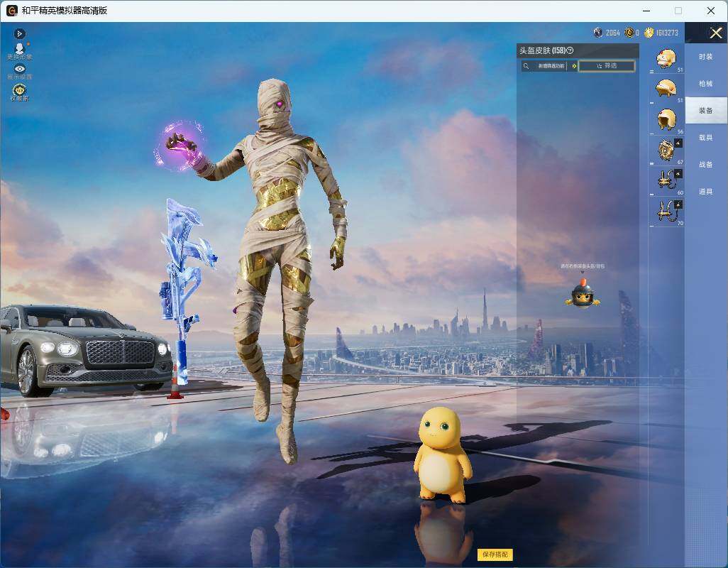Switch to the 战备 tab
This screenshot has width=728, height=568.
(x=706, y=165)
